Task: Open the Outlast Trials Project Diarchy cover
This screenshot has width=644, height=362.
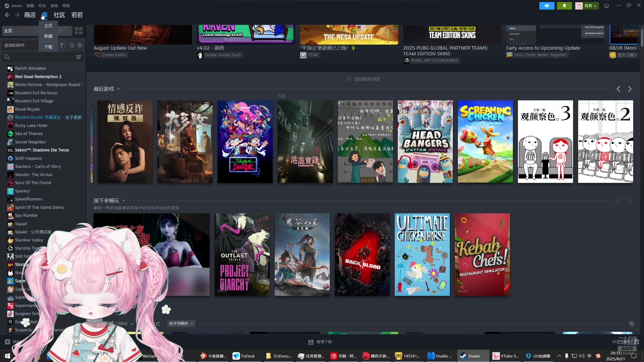Action: (x=242, y=255)
